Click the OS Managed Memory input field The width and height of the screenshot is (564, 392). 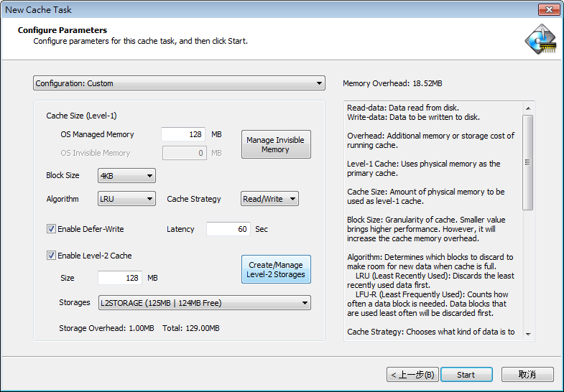click(x=183, y=134)
